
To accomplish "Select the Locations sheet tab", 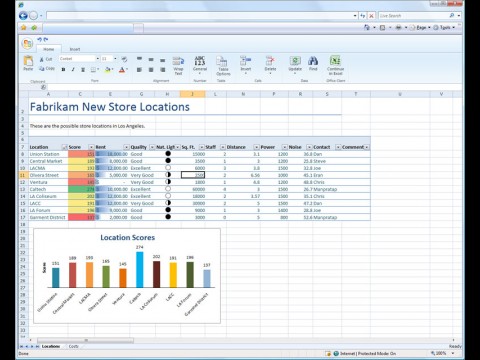I will 51,346.
